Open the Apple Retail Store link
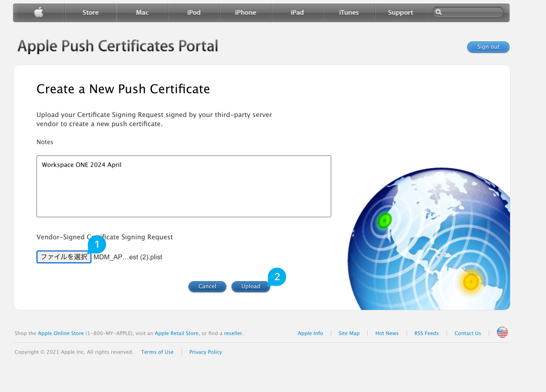 (x=177, y=333)
